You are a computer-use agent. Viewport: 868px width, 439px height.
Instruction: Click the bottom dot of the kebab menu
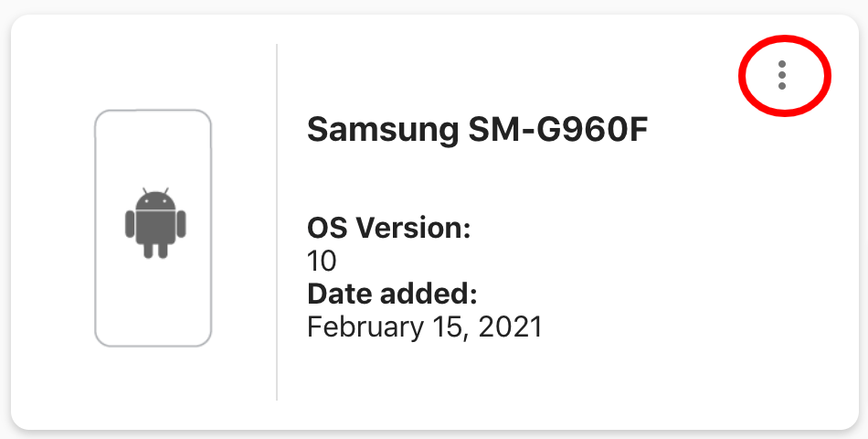782,86
